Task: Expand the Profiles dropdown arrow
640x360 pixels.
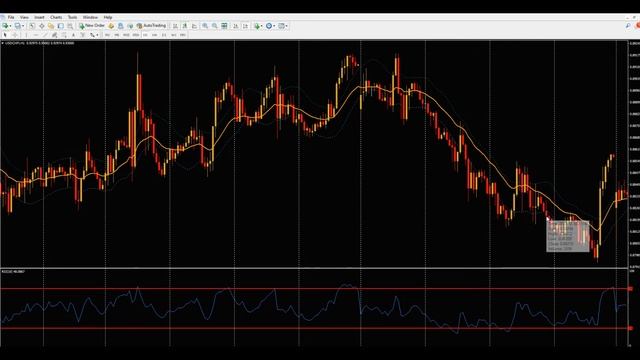Action: (x=23, y=26)
